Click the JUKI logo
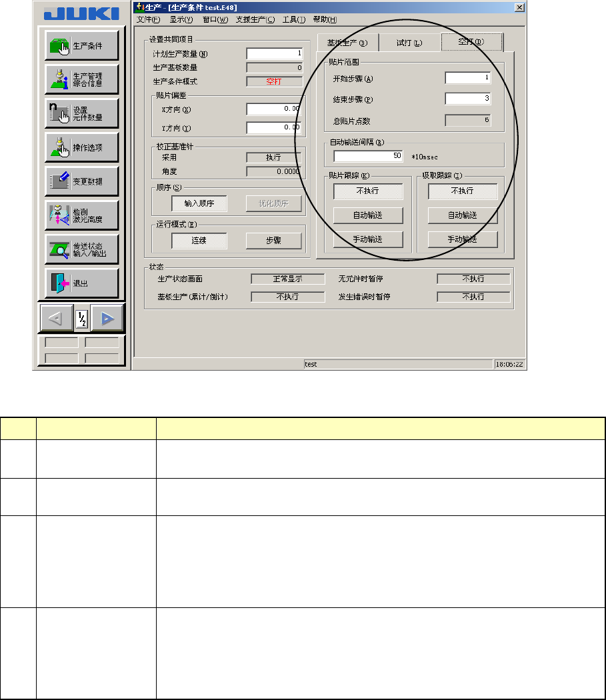The width and height of the screenshot is (606, 700). pyautogui.click(x=82, y=14)
